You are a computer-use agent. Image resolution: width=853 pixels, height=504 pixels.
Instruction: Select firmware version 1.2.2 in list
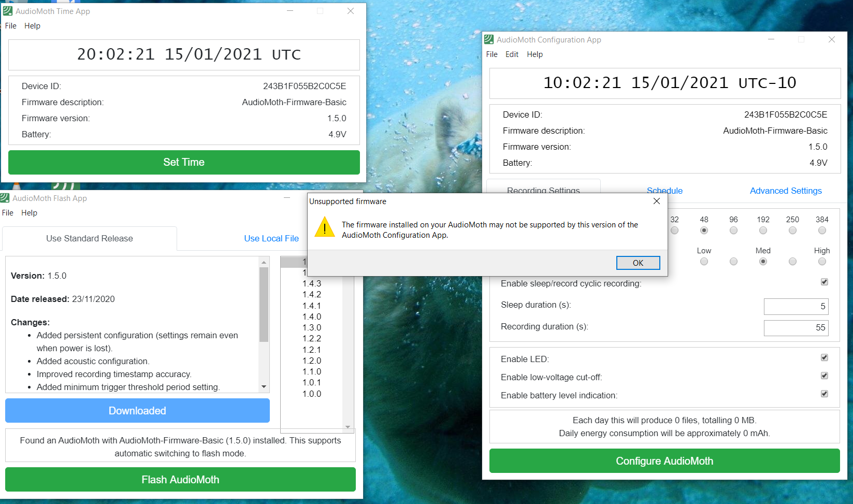(x=312, y=338)
